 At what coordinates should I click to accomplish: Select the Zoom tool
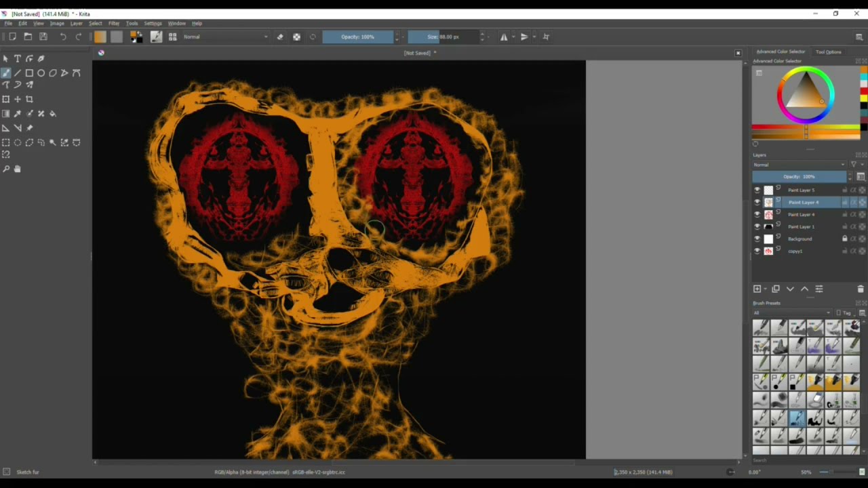tap(6, 169)
